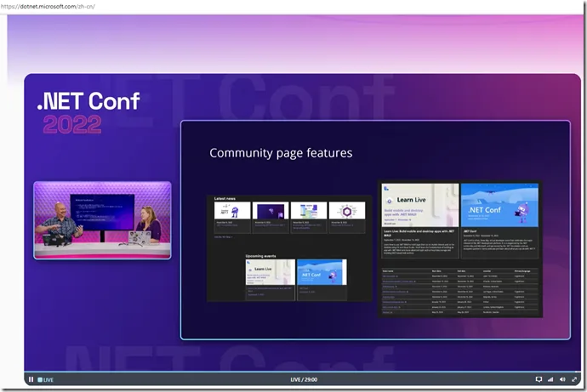Click the Upcoming events label
The image size is (587, 392).
click(x=260, y=256)
